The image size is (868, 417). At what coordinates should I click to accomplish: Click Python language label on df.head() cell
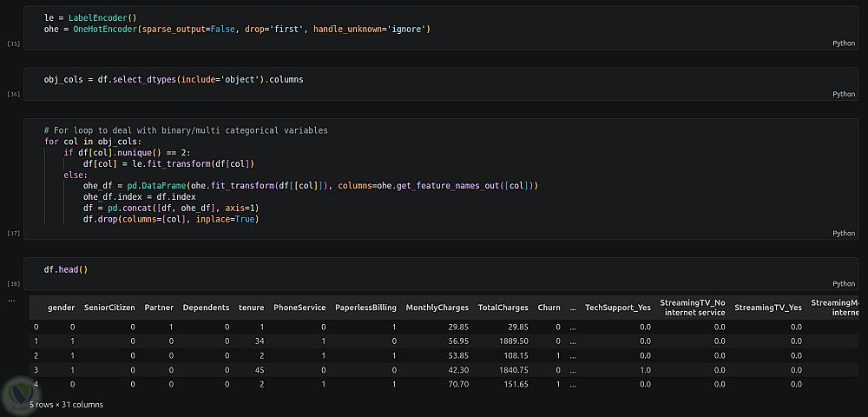coord(843,284)
